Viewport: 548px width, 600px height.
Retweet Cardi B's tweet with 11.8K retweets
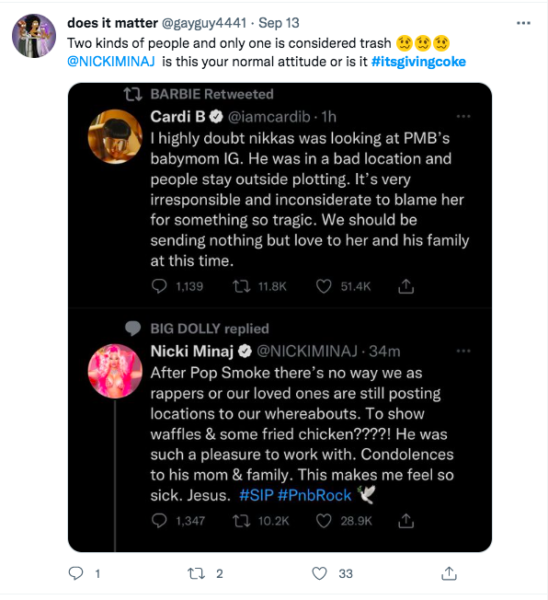[241, 286]
